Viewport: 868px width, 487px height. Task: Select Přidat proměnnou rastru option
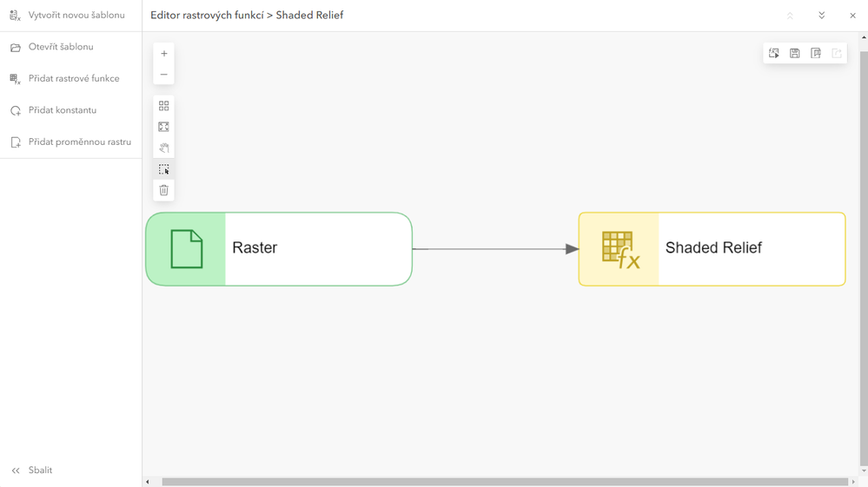(x=79, y=142)
